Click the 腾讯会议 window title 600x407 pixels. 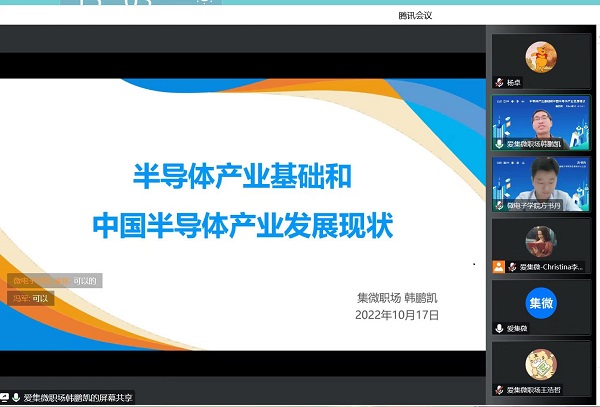(416, 16)
